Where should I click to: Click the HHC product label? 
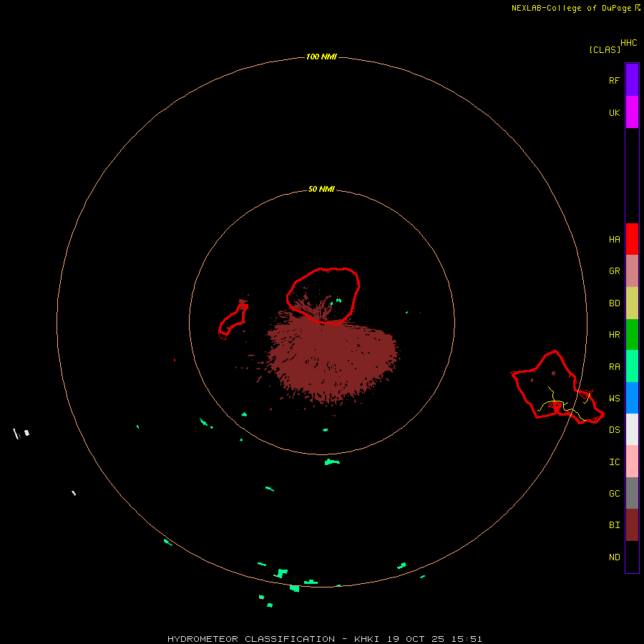point(628,43)
